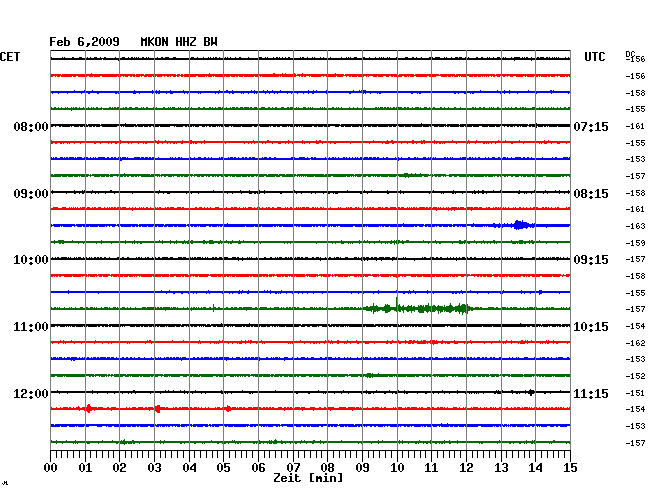
Task: Click the "07" minute axis label
Action: pyautogui.click(x=293, y=467)
